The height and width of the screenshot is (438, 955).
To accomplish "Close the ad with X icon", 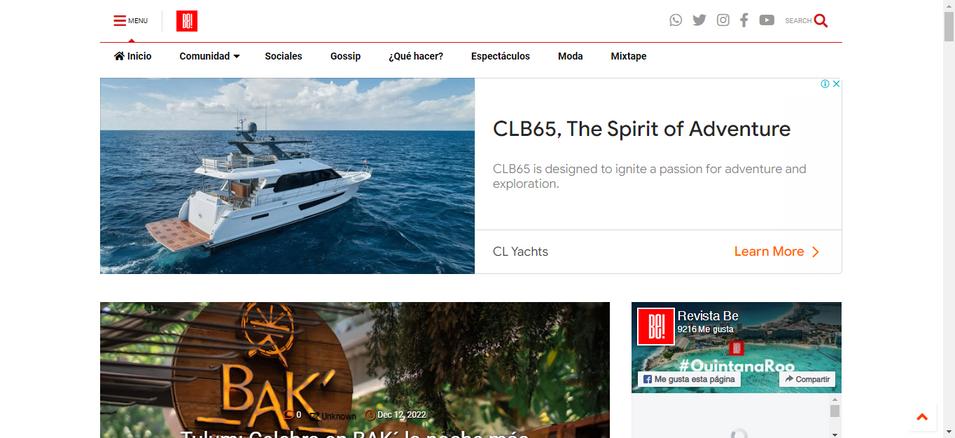I will pos(836,84).
